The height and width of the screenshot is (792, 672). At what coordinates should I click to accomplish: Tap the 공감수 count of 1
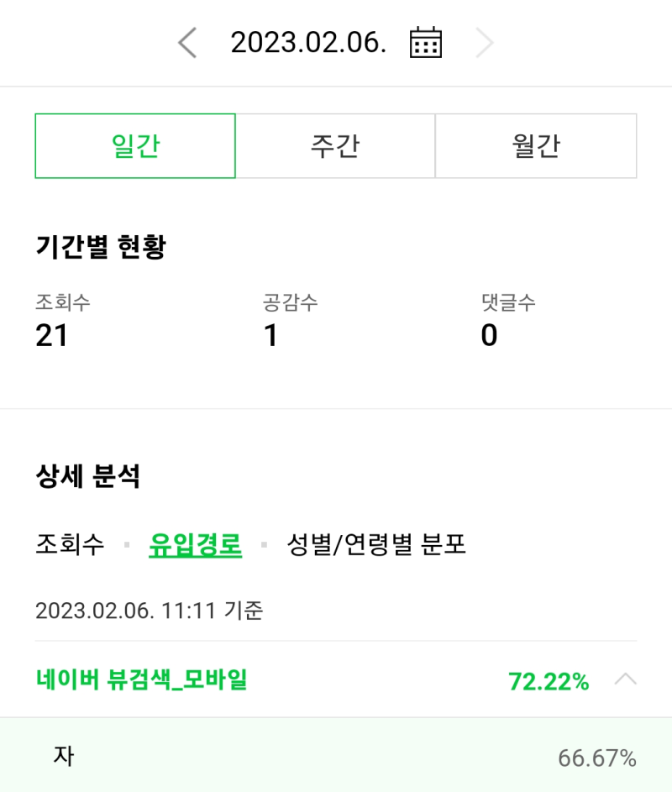click(x=270, y=335)
